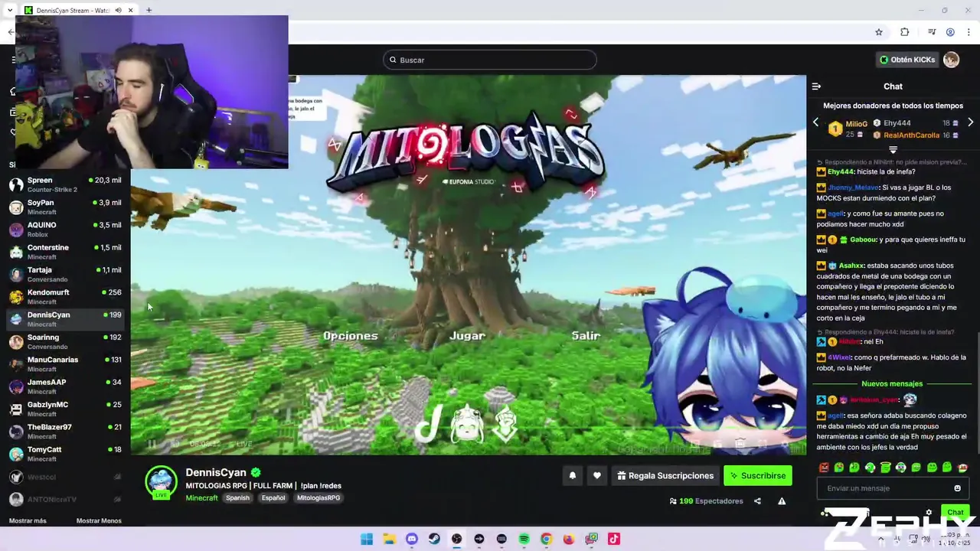980x551 pixels.
Task: Open the emoji picker in message box
Action: pos(957,488)
